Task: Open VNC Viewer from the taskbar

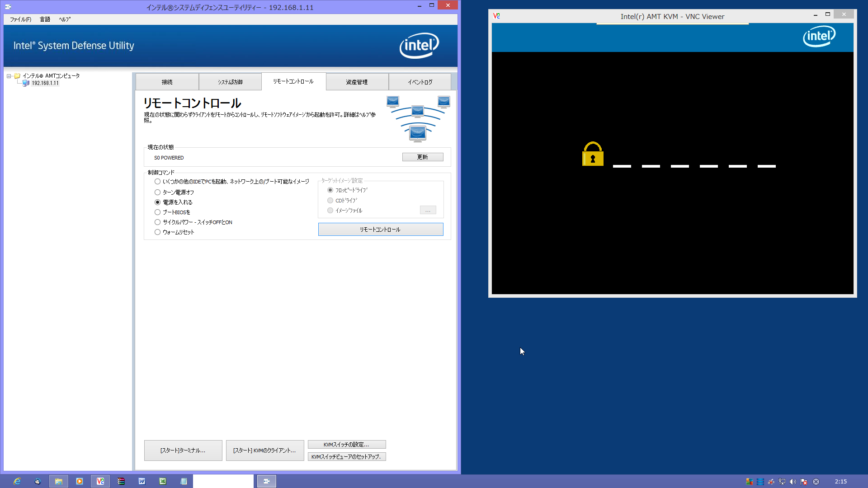Action: click(x=100, y=481)
